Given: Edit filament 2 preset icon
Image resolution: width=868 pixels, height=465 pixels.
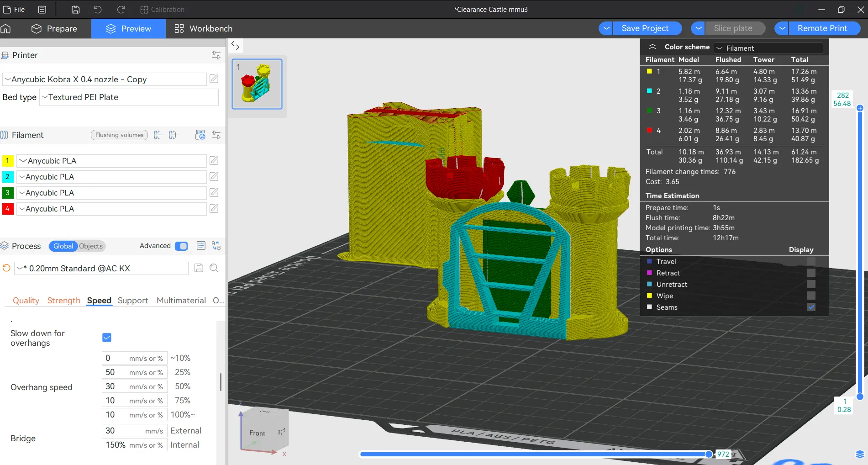Looking at the screenshot, I should [x=214, y=176].
